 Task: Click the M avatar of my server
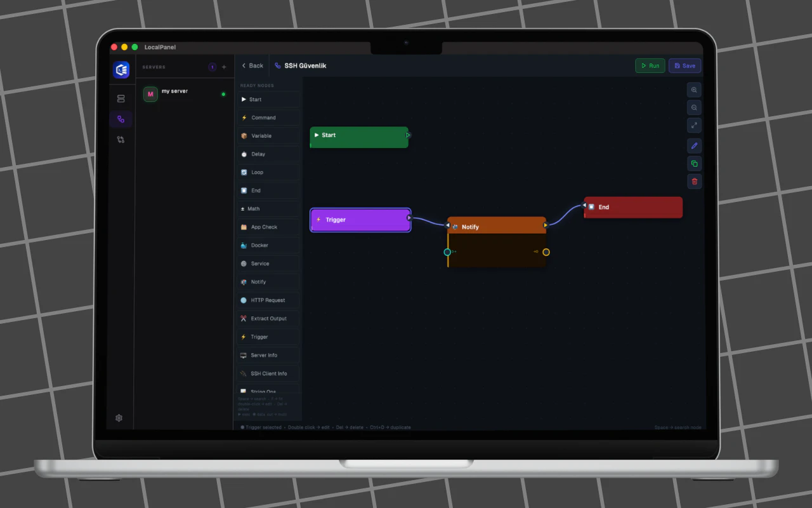click(x=150, y=95)
